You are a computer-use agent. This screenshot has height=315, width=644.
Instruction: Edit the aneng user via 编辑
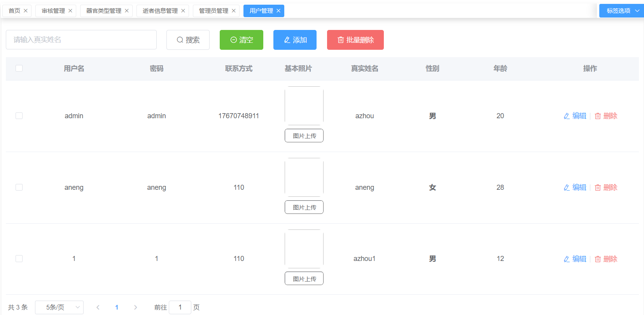coord(575,187)
